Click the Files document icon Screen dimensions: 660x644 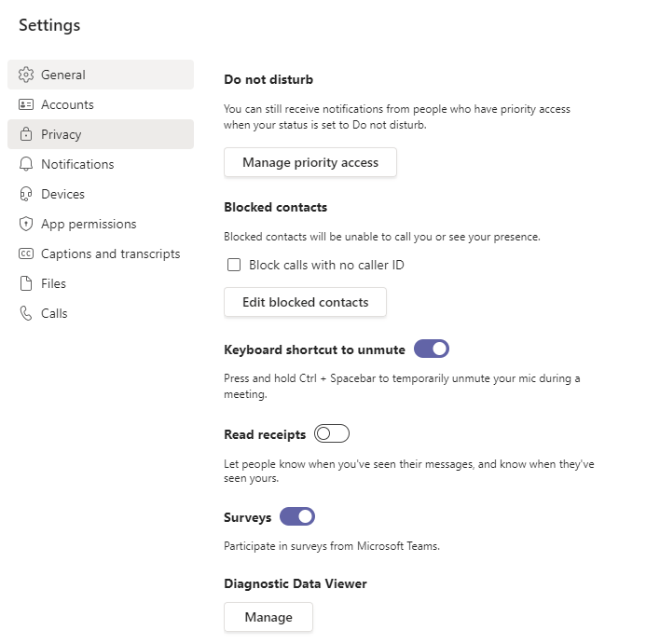26,283
